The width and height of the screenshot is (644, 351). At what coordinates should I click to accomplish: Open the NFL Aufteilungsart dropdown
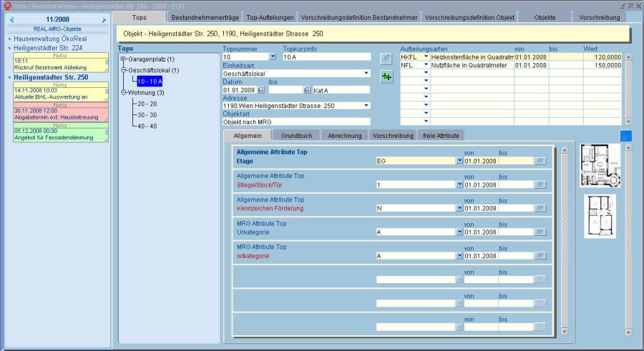426,65
